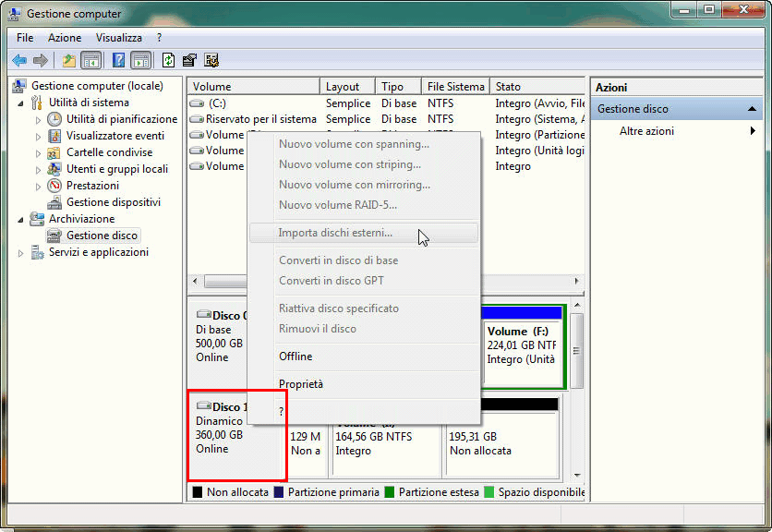Screen dimensions: 772x532
Task: Expand the Utilità di pianificazione node
Action: [38, 120]
